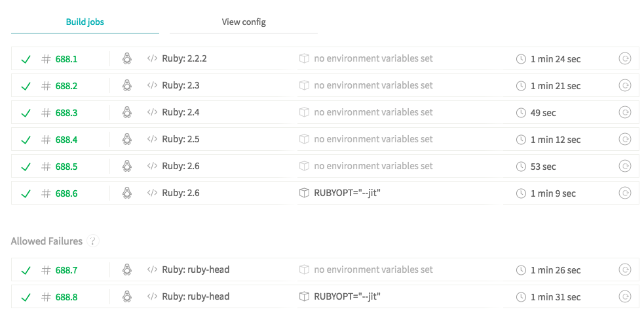This screenshot has height=320, width=644.
Task: Open the 688.8 ruby-head jit job
Action: coord(66,296)
